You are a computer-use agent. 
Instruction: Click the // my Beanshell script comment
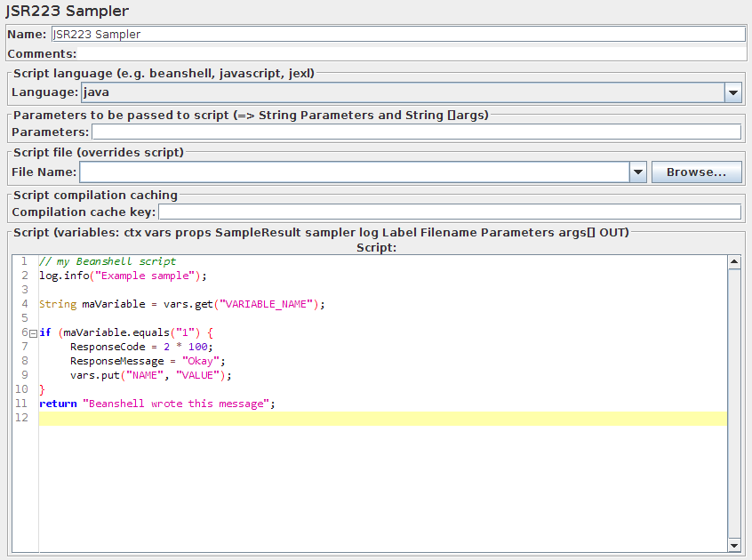[107, 261]
